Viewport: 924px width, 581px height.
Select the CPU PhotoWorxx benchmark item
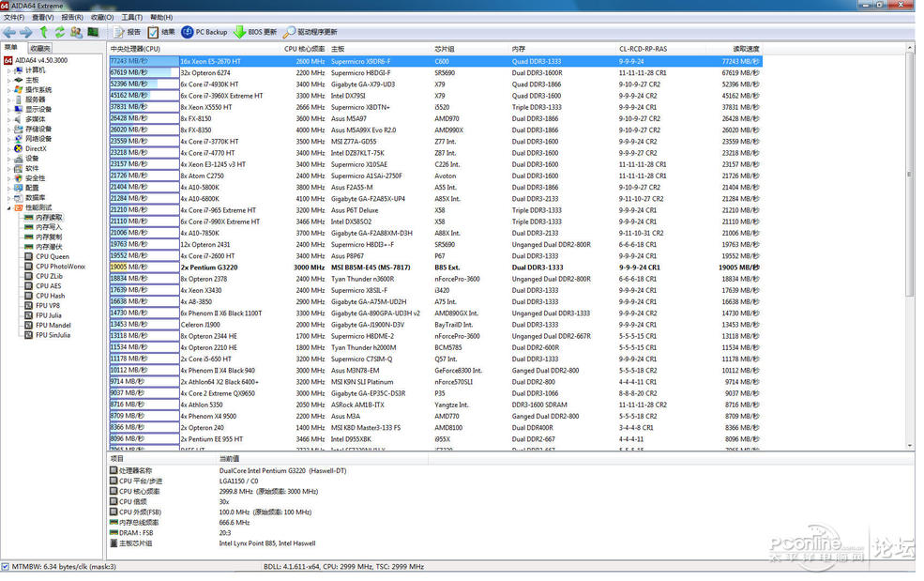click(x=60, y=267)
